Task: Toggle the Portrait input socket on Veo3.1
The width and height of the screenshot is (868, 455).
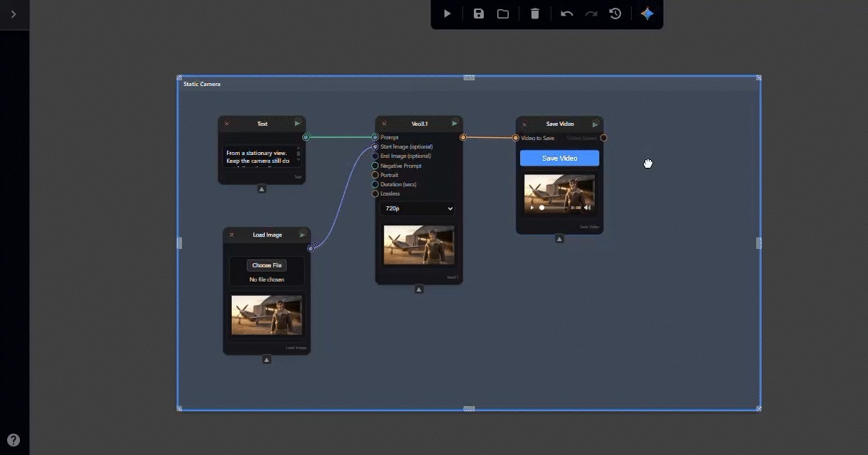Action: point(376,175)
